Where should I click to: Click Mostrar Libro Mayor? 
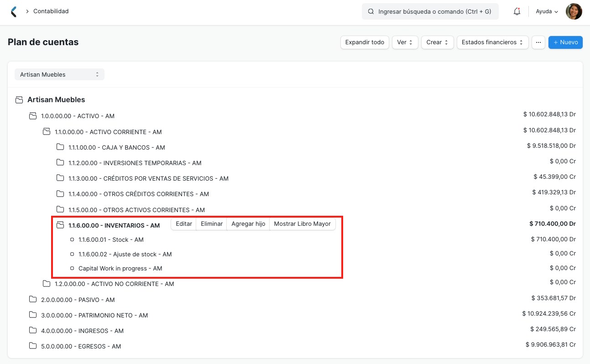302,224
